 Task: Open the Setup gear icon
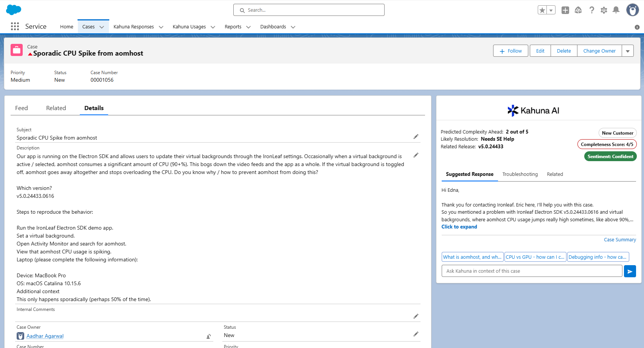pyautogui.click(x=604, y=10)
